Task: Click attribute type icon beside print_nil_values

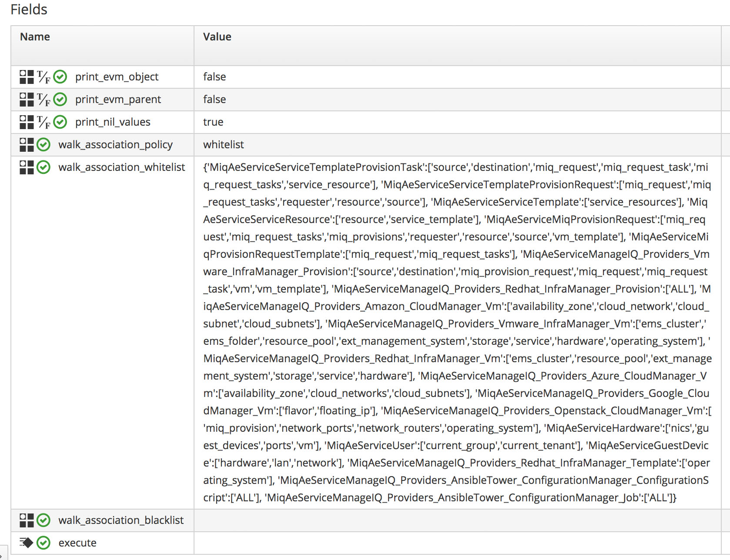Action: 27,122
